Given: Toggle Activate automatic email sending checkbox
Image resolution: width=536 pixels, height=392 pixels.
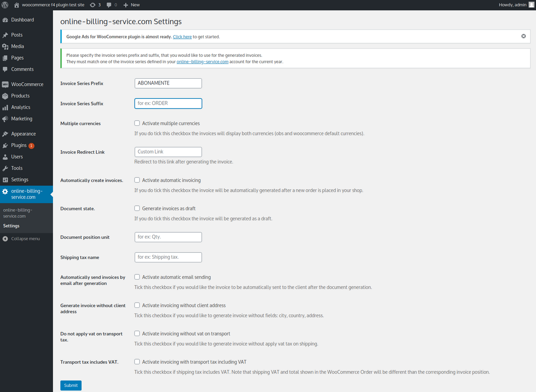Looking at the screenshot, I should [137, 277].
